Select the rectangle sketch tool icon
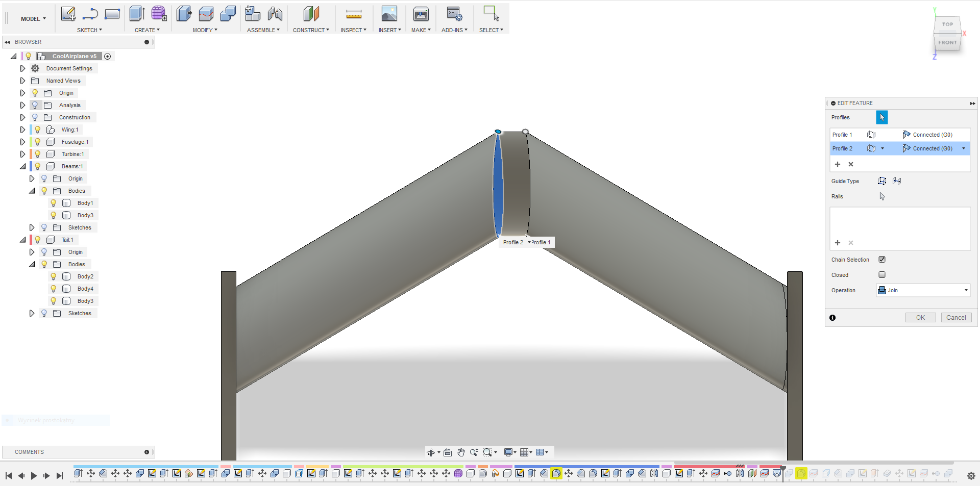This screenshot has height=486, width=980. point(112,14)
